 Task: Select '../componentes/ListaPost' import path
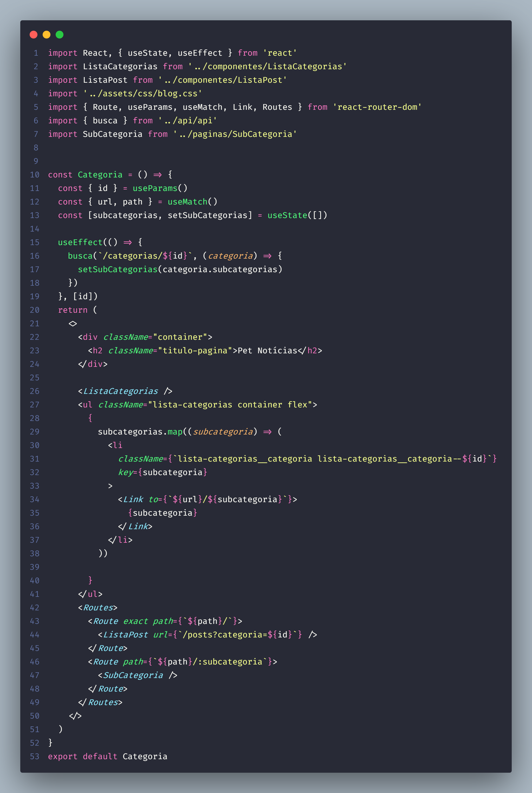click(223, 80)
